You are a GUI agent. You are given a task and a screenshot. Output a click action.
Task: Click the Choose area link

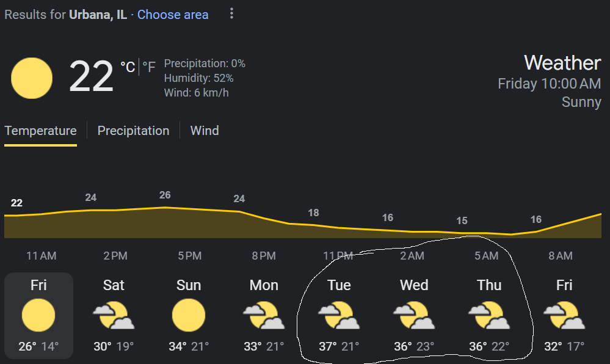pos(173,15)
